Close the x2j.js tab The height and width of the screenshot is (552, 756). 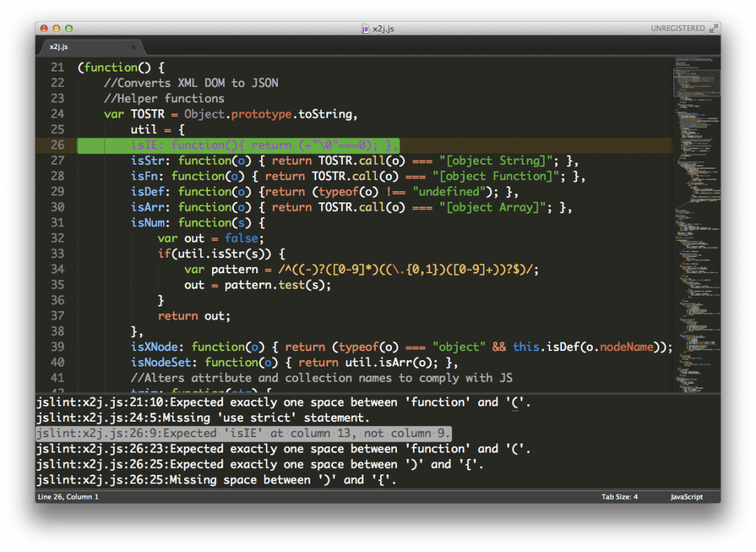[x=132, y=47]
